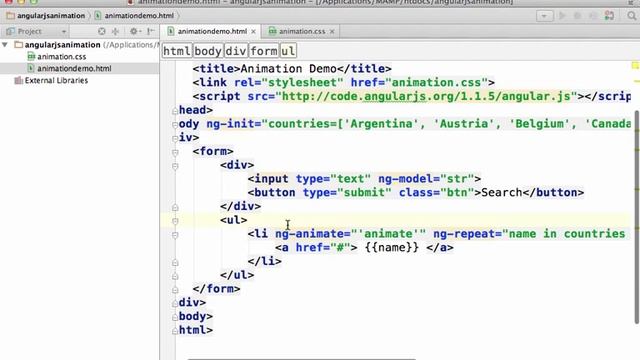Click ul breadcrumb tag

click(x=288, y=51)
